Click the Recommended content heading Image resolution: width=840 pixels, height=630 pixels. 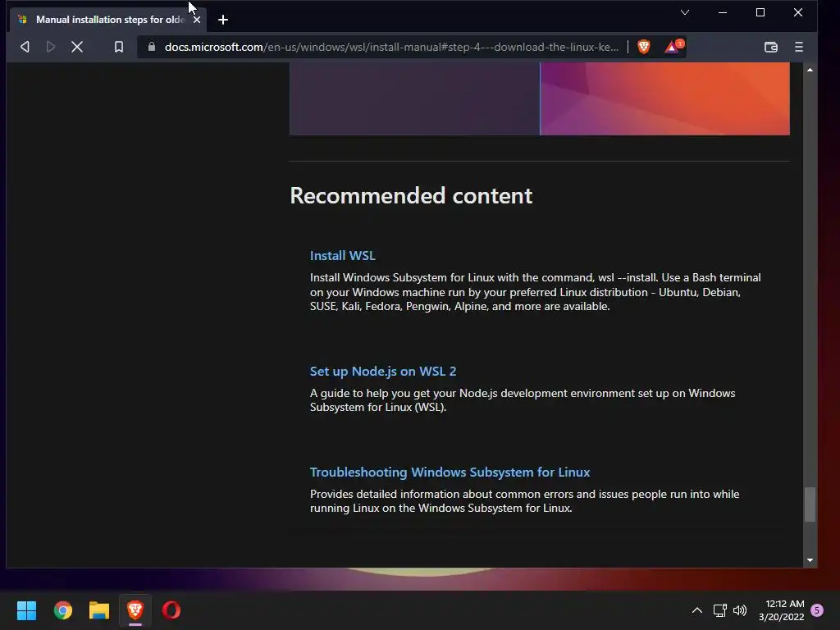click(x=411, y=195)
